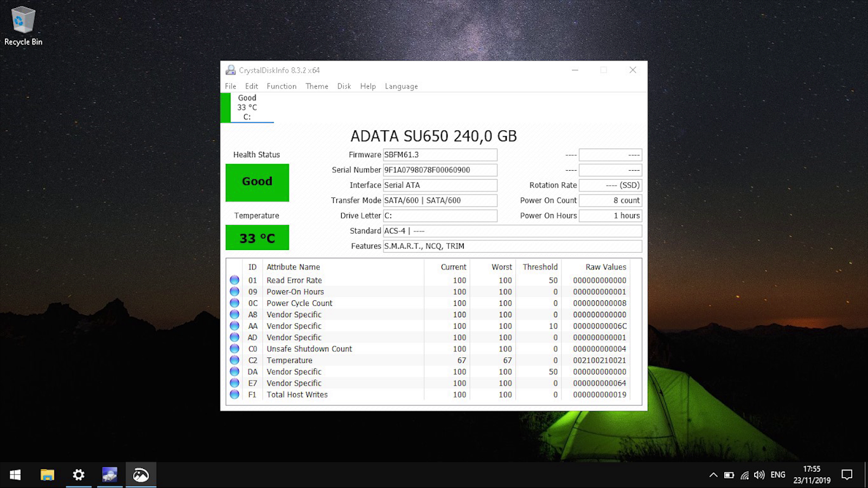Click the green Good health status button
The width and height of the screenshot is (868, 488).
257,183
